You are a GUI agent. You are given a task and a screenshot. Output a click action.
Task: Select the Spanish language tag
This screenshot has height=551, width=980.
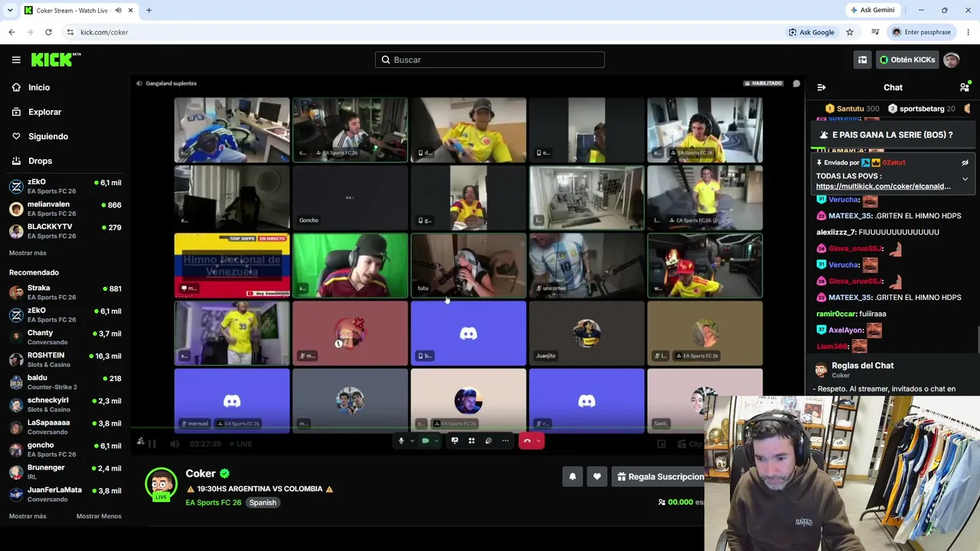(x=263, y=503)
